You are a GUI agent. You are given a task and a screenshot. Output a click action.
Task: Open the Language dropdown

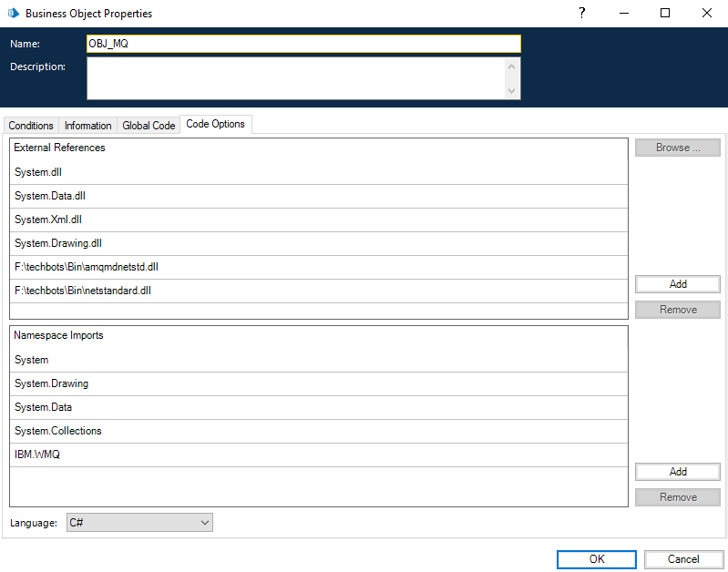click(139, 523)
